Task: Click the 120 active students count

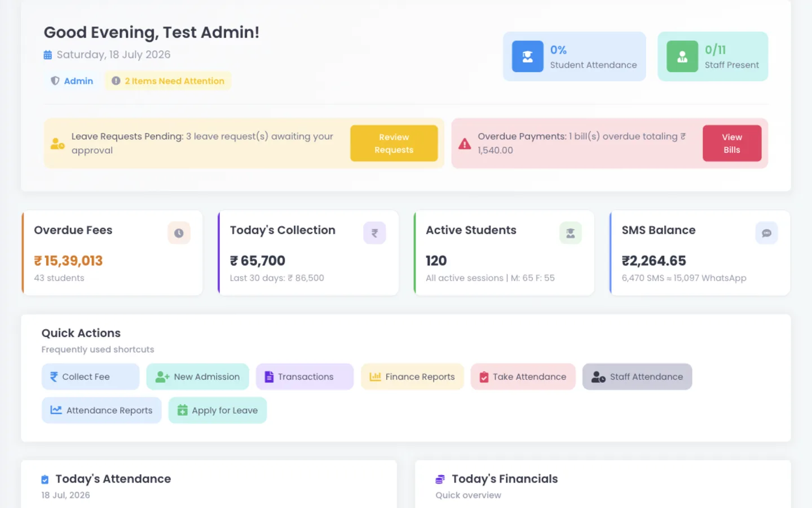Action: point(436,261)
